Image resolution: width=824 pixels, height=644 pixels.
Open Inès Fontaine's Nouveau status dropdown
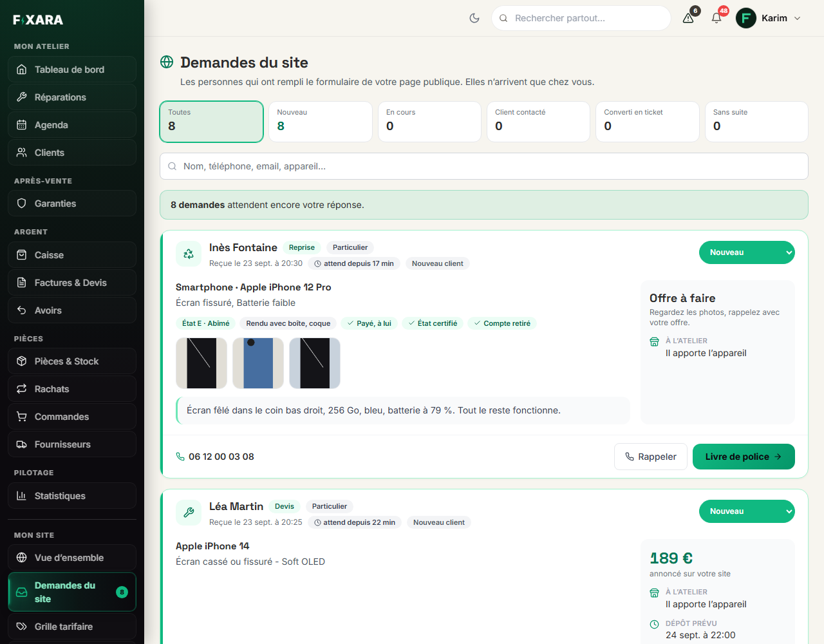click(x=747, y=252)
